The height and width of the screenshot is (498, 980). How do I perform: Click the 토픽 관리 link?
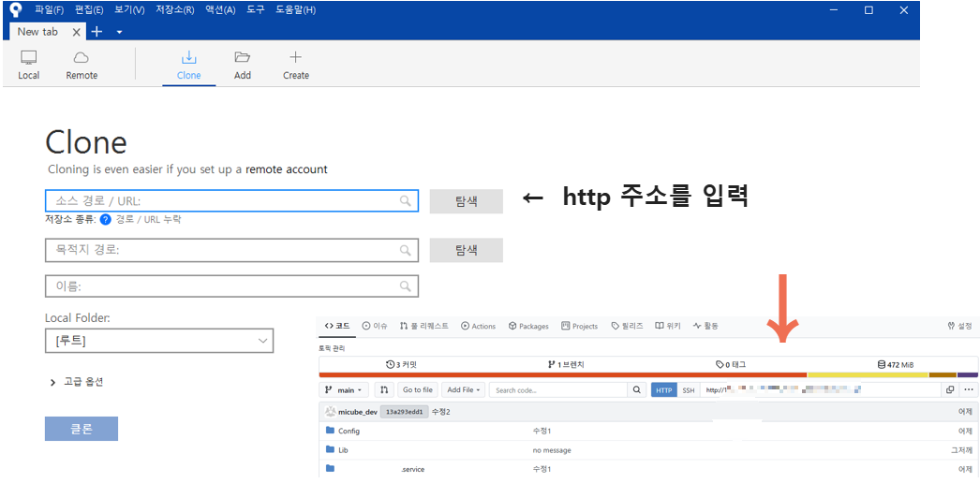[x=332, y=347]
